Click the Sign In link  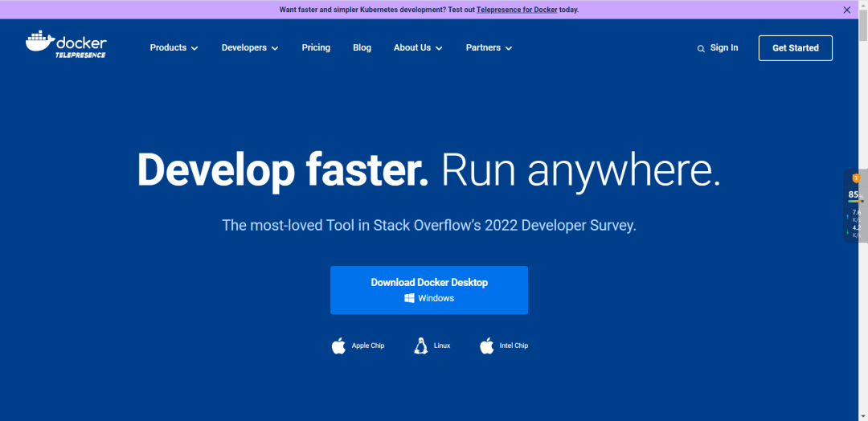coord(724,47)
